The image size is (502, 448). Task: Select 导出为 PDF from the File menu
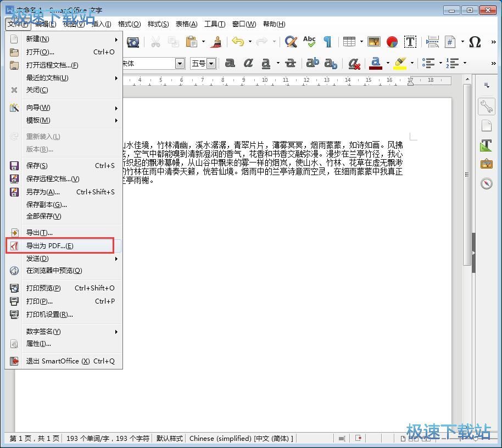(x=49, y=245)
